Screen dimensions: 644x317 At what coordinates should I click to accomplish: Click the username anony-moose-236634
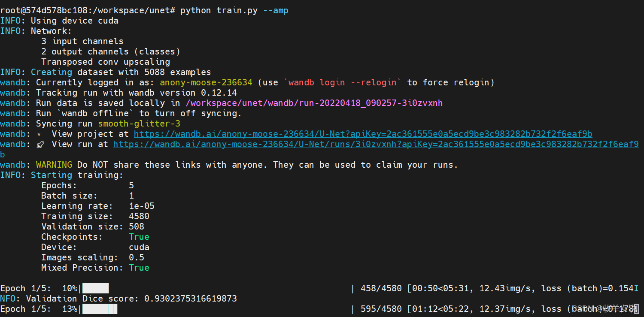click(206, 82)
